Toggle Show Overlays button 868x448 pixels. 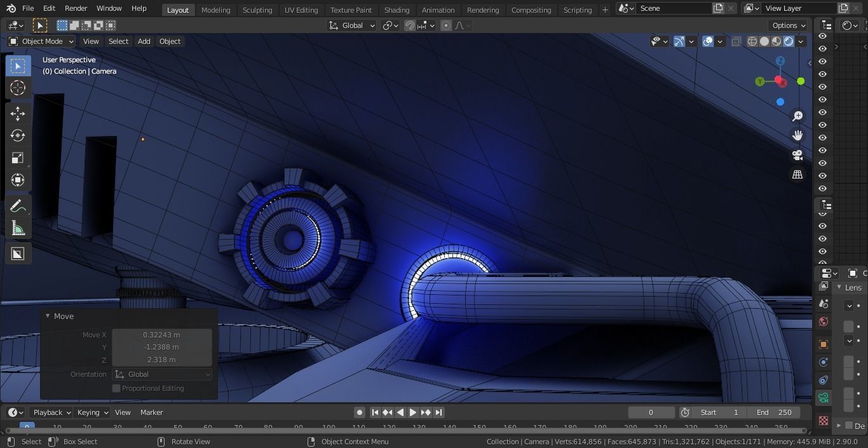point(708,41)
